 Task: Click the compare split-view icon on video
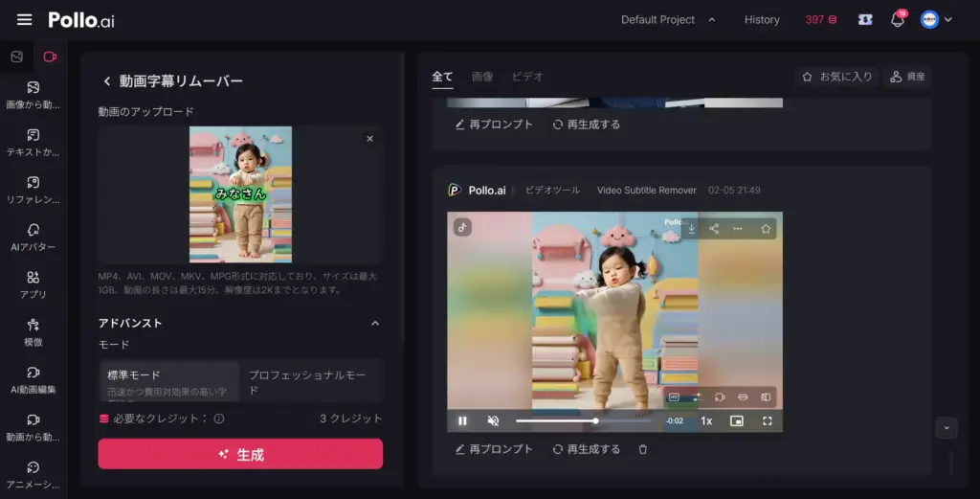[766, 397]
